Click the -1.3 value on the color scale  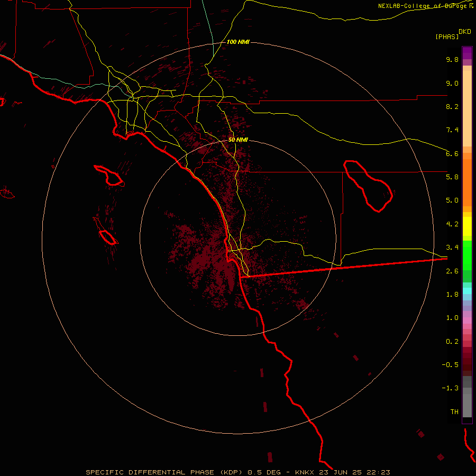[x=450, y=388]
